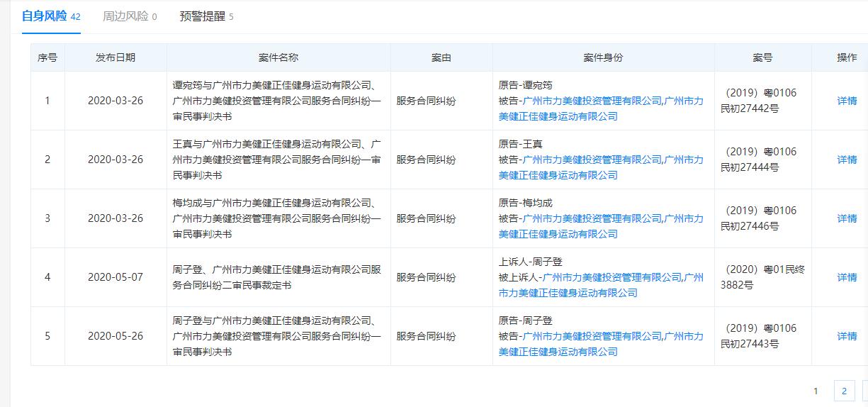Image resolution: width=868 pixels, height=407 pixels.
Task: Open 详情 for case 27444号
Action: point(847,160)
